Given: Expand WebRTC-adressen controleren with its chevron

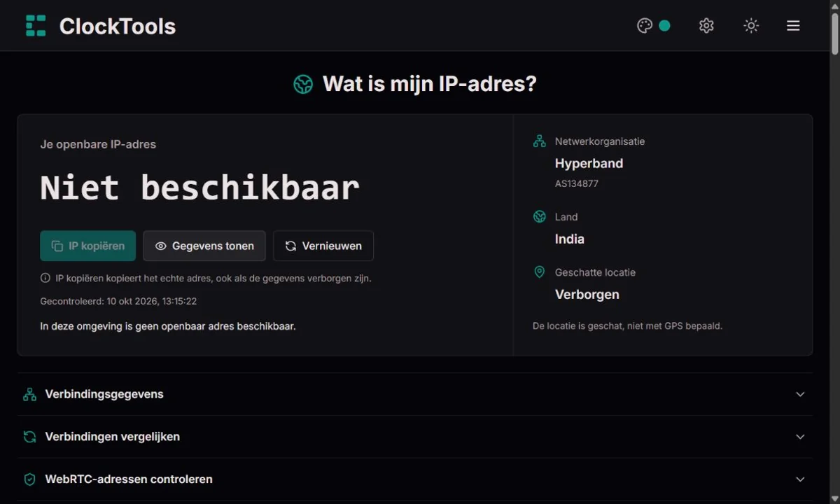Looking at the screenshot, I should click(x=800, y=479).
